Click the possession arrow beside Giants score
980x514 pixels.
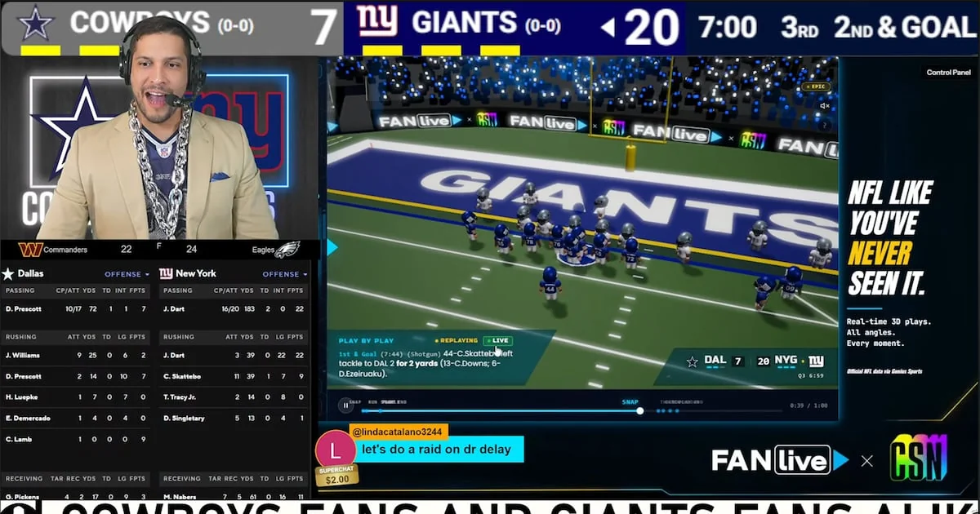608,28
